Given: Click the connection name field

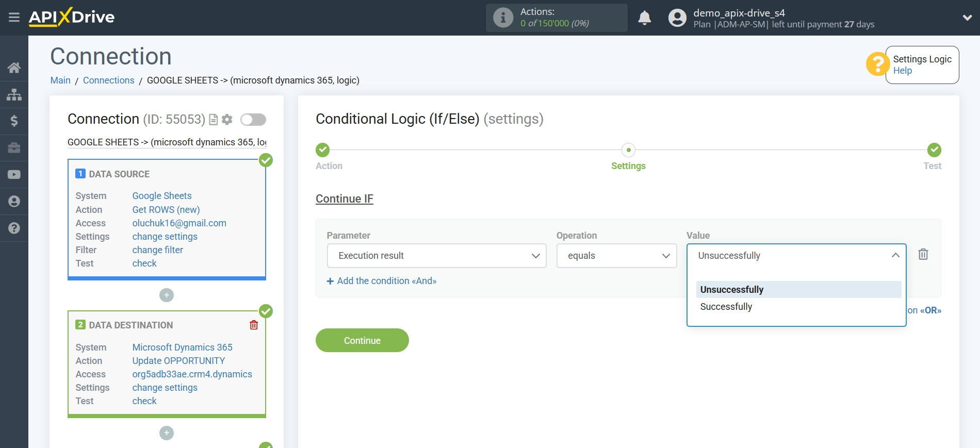Looking at the screenshot, I should pos(167,142).
